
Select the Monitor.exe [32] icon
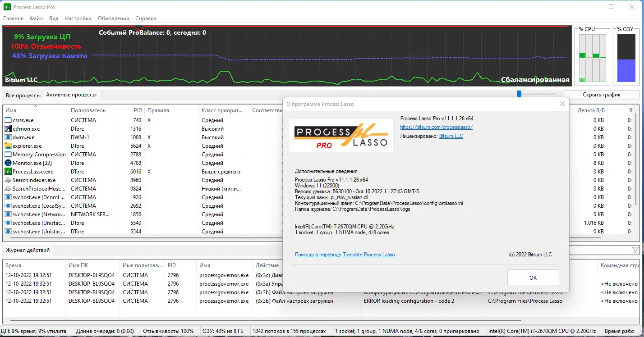(8, 163)
